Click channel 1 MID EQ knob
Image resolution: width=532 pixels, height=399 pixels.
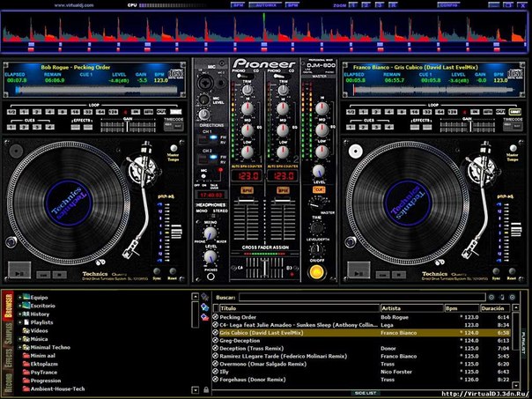click(x=248, y=130)
